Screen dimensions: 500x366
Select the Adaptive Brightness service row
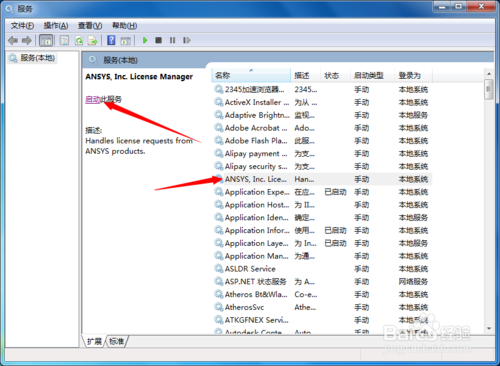click(x=322, y=115)
